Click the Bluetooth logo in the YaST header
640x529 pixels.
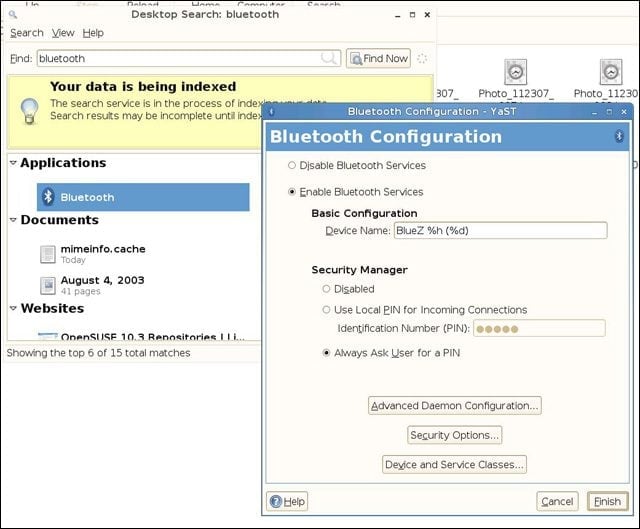coord(619,136)
